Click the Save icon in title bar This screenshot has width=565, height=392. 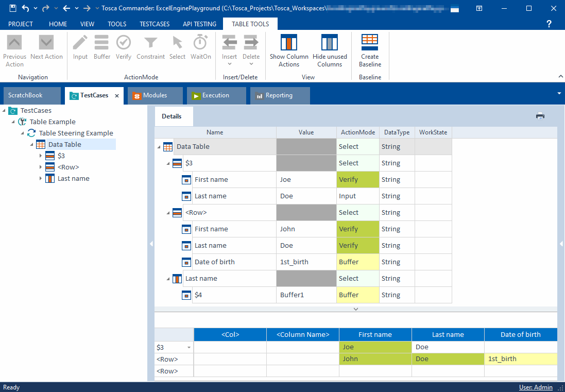point(13,8)
